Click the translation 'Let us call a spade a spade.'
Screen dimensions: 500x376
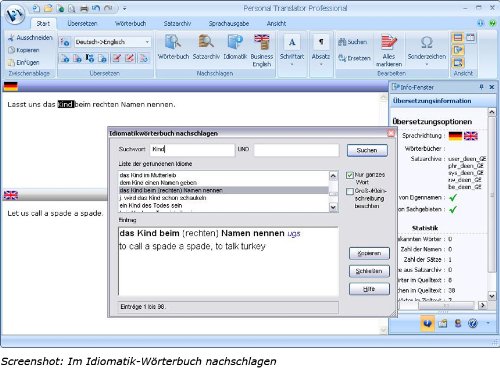tap(55, 213)
